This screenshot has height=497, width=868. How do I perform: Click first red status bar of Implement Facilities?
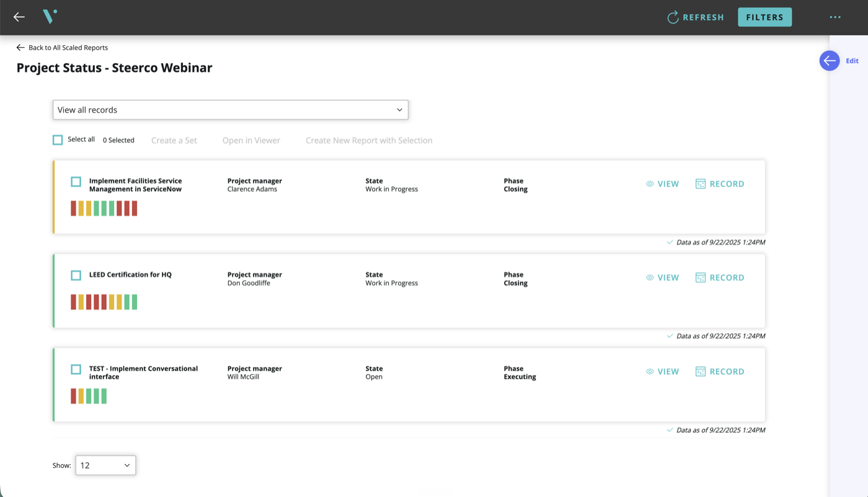click(x=73, y=208)
